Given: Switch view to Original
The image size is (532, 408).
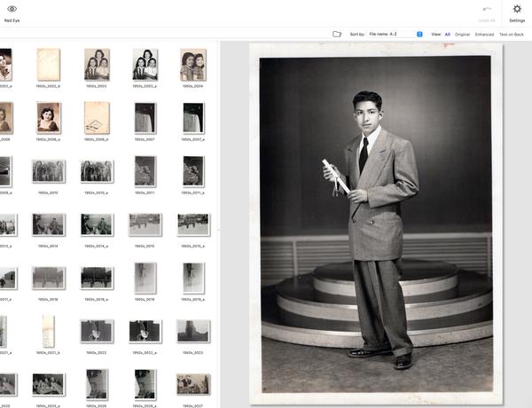Looking at the screenshot, I should coord(462,34).
